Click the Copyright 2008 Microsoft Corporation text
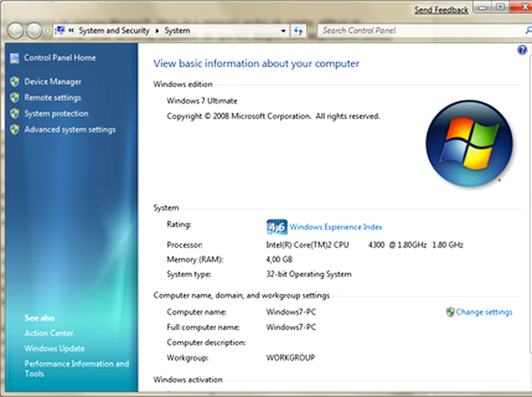The image size is (532, 397). (x=273, y=116)
